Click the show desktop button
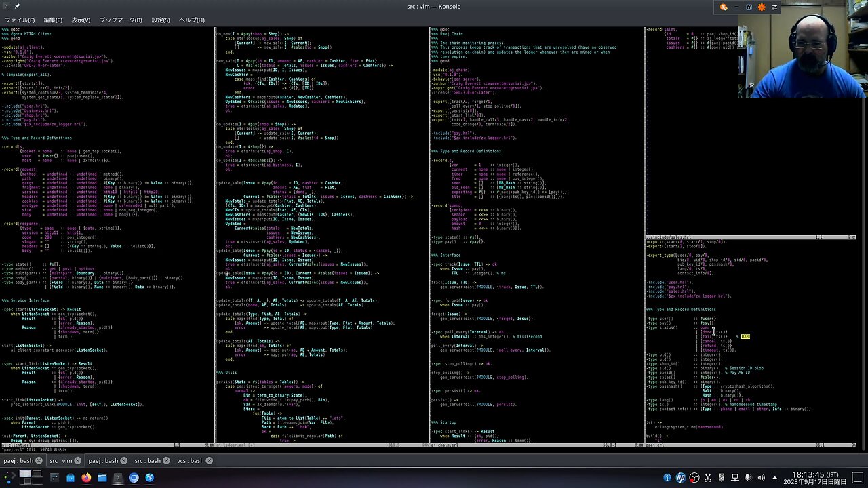Screen dimensions: 868x488 tap(858, 478)
